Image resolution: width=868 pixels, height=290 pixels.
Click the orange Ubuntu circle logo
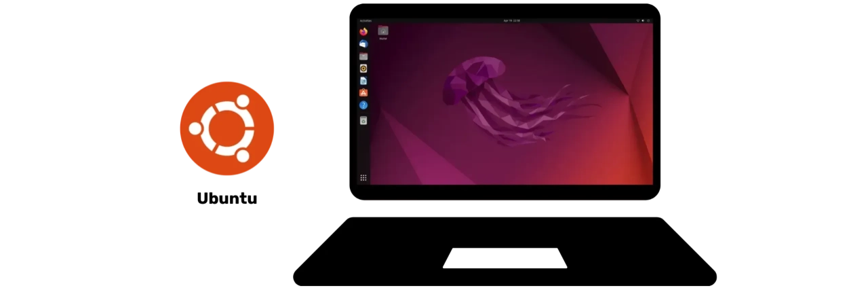point(226,129)
